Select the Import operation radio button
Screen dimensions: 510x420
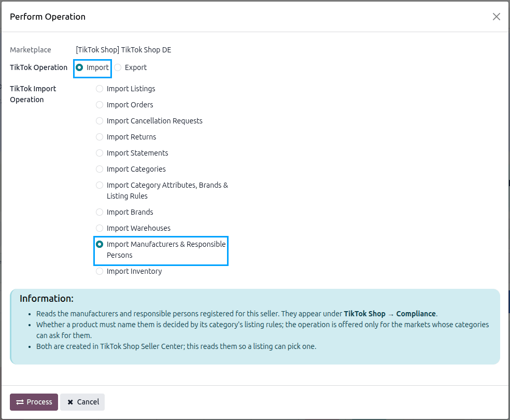click(x=79, y=68)
